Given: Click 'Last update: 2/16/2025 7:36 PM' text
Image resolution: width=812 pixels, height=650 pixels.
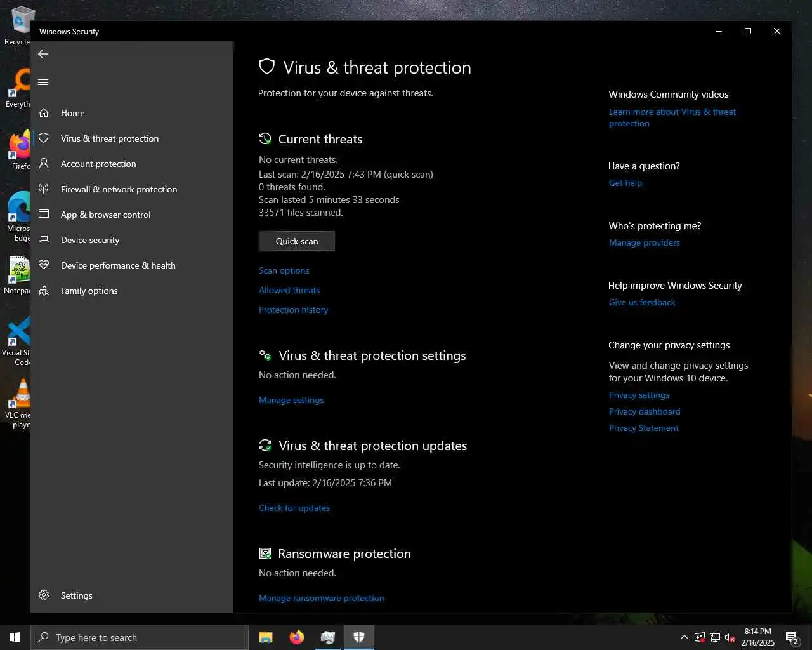Looking at the screenshot, I should click(x=325, y=483).
